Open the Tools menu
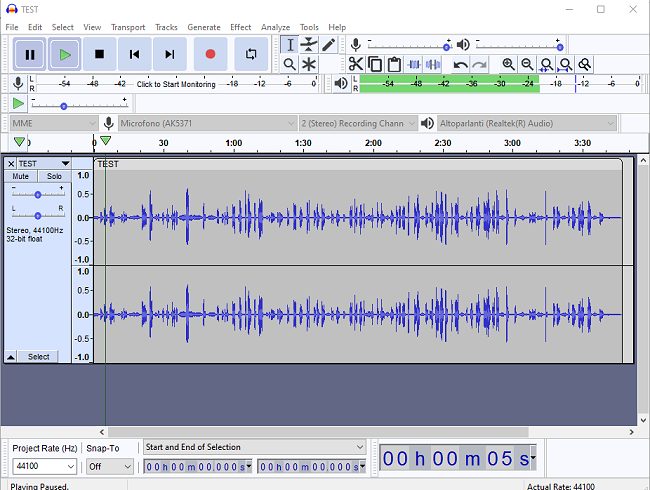 (x=309, y=27)
